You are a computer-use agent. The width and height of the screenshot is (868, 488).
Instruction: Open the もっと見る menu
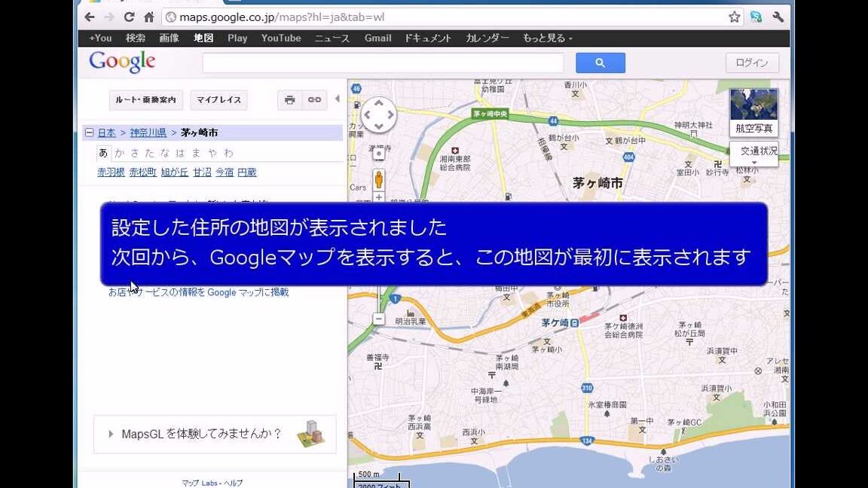[548, 38]
